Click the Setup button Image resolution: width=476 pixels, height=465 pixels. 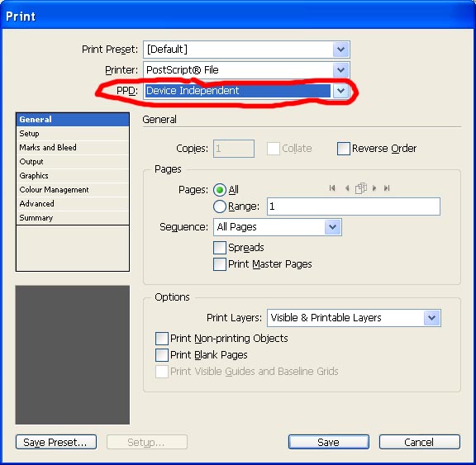click(147, 442)
